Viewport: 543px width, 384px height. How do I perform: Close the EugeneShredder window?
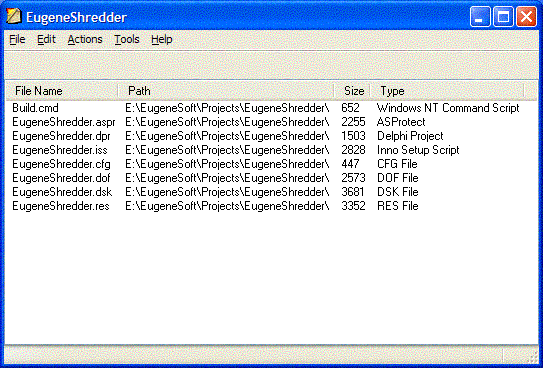[526, 16]
